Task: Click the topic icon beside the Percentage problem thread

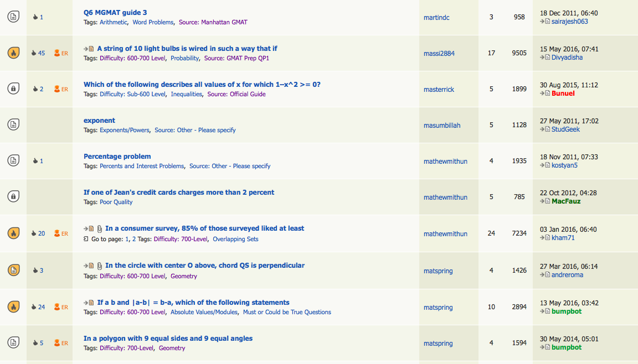Action: [13, 160]
